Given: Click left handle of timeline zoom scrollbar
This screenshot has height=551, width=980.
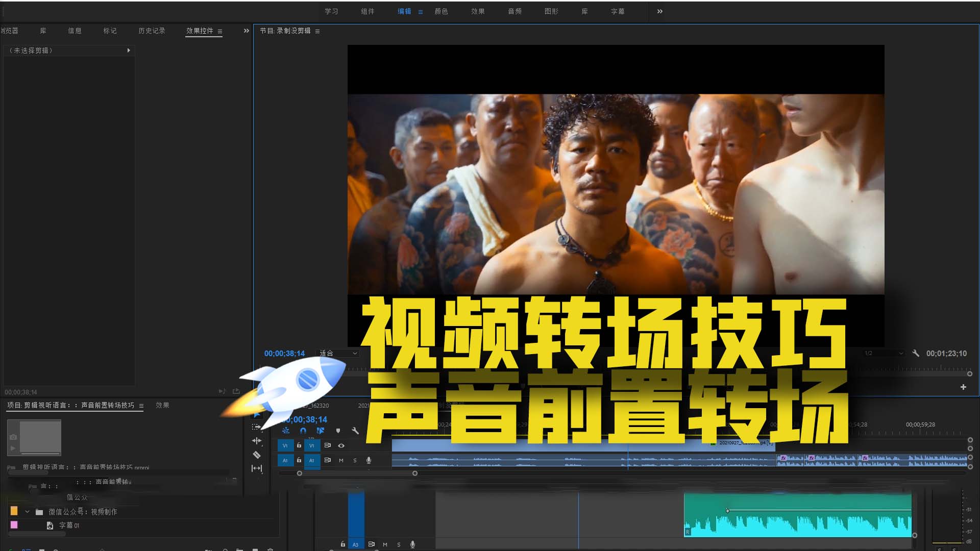Looking at the screenshot, I should click(300, 473).
